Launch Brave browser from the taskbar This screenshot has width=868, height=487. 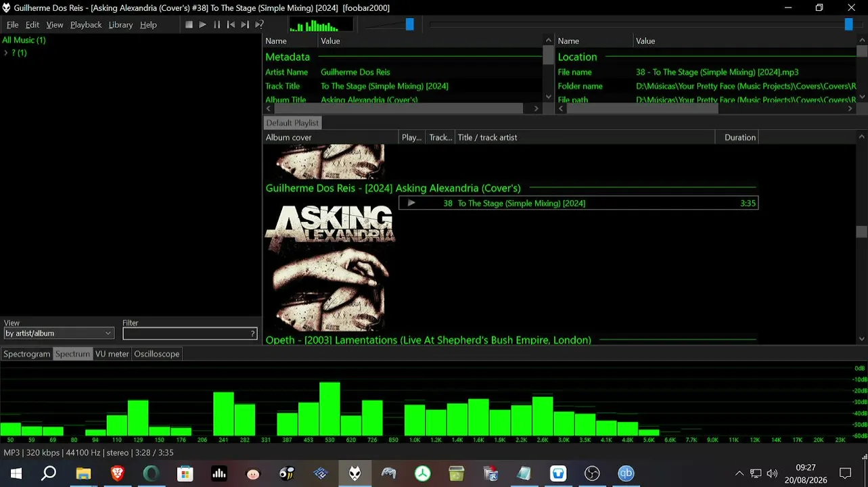click(117, 473)
